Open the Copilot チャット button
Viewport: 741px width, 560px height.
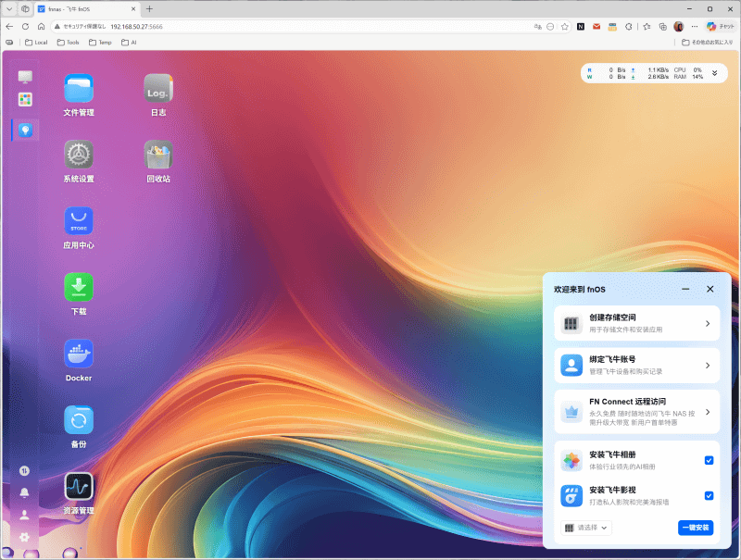(721, 27)
